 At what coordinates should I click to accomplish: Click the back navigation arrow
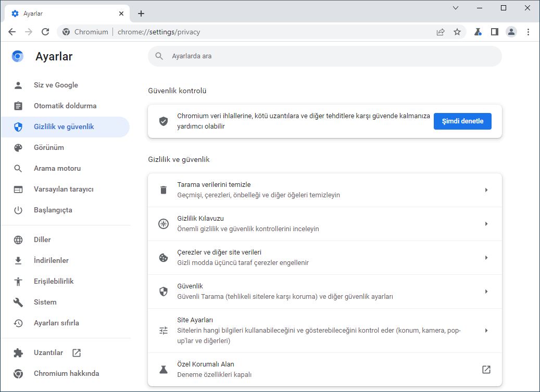tap(12, 32)
